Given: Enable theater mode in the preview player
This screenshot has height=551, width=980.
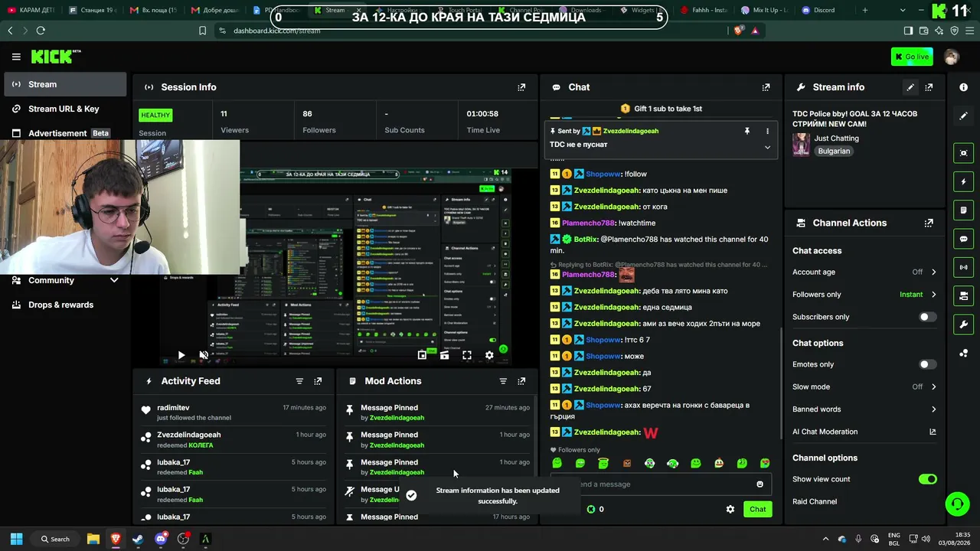Looking at the screenshot, I should click(444, 355).
